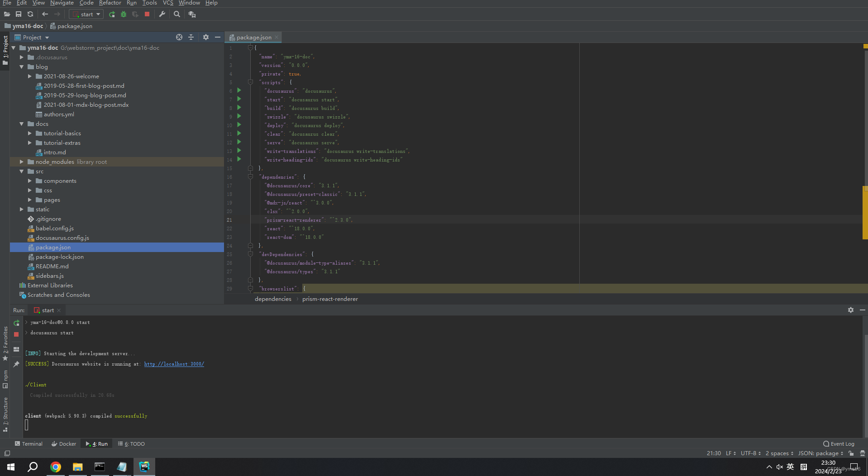
Task: Select intro.md in docs folder
Action: (55, 152)
